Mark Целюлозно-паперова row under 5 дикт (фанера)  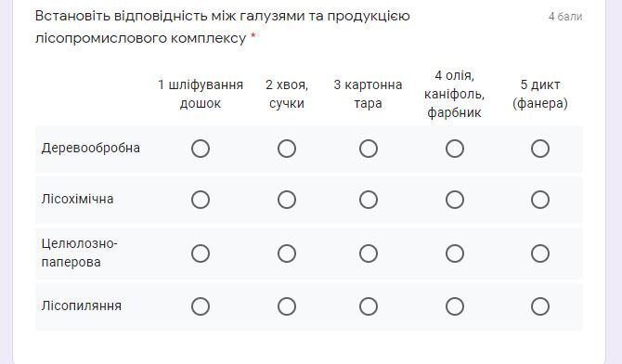[x=540, y=253]
